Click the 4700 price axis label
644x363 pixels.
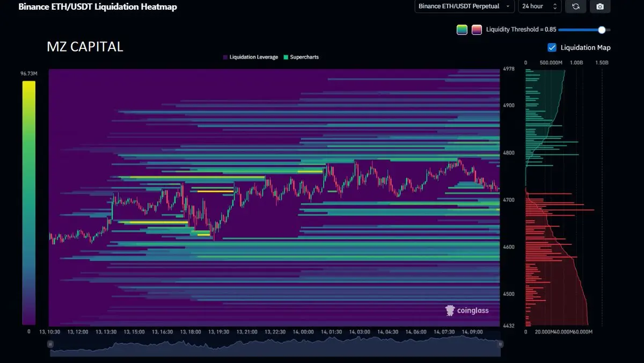pyautogui.click(x=509, y=200)
